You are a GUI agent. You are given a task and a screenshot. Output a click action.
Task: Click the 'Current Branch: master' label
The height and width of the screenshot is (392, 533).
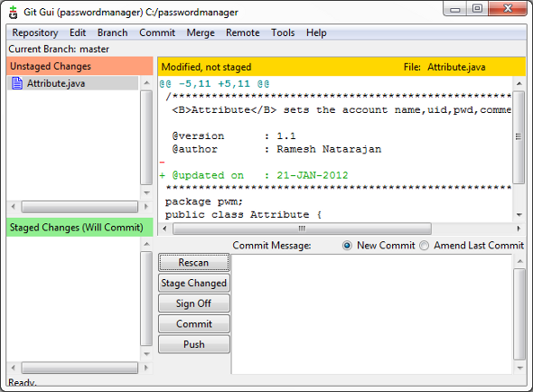[x=59, y=49]
